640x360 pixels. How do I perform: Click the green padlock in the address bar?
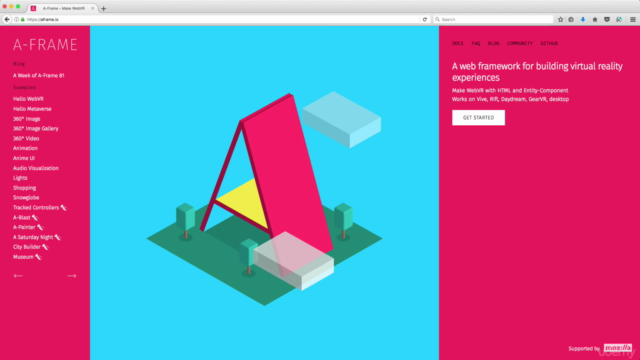[x=22, y=19]
